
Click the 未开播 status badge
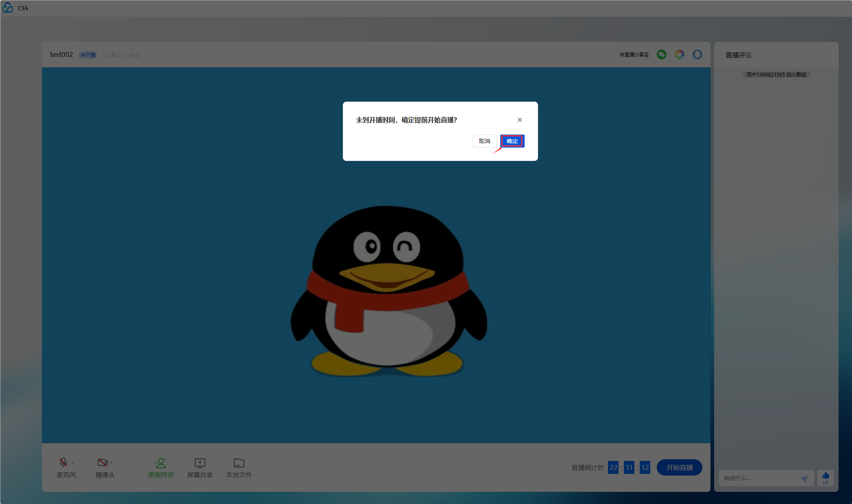click(88, 55)
